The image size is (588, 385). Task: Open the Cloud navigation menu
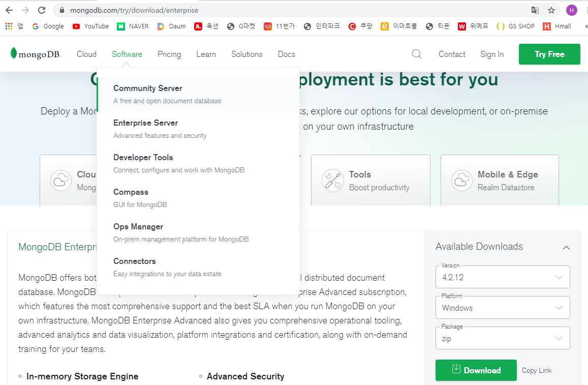pos(86,54)
